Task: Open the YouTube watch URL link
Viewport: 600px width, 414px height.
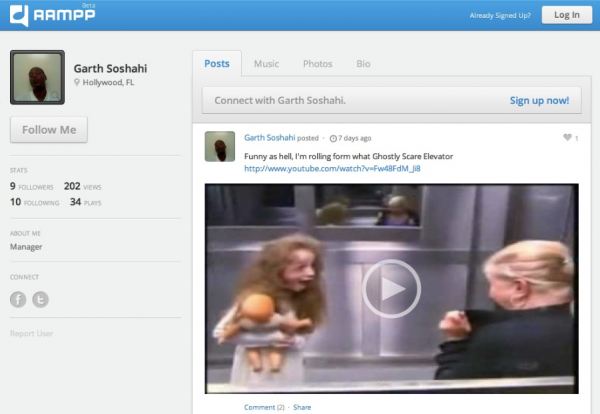Action: point(332,168)
